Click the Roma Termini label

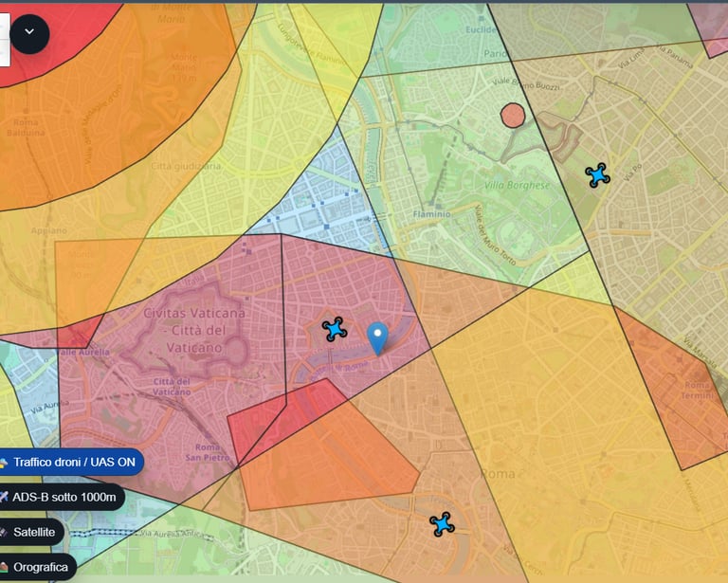coord(698,390)
